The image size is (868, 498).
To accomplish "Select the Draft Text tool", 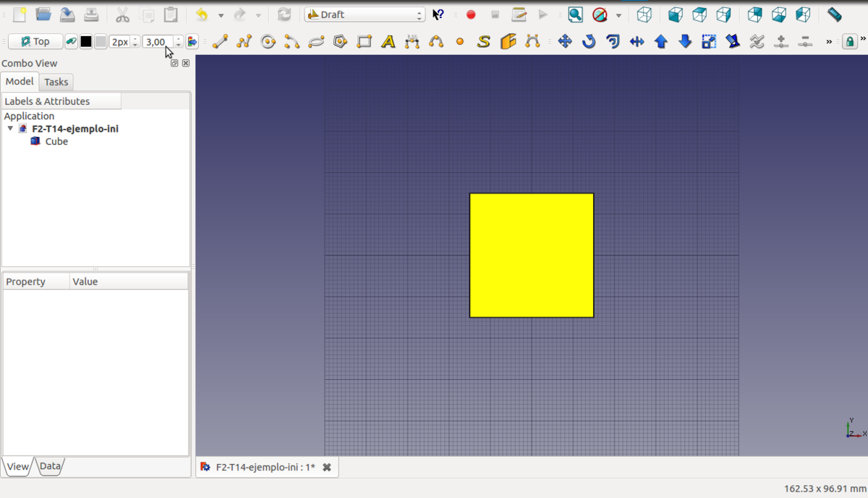I will coord(388,42).
